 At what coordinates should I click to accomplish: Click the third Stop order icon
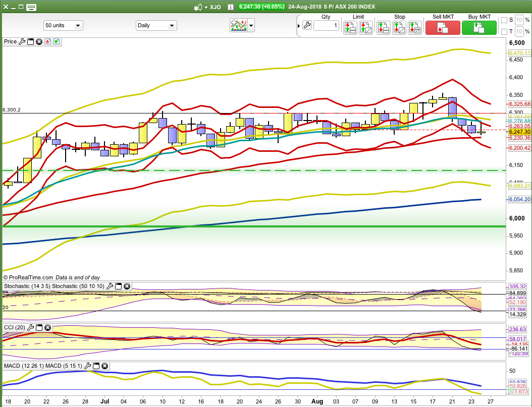coord(415,28)
